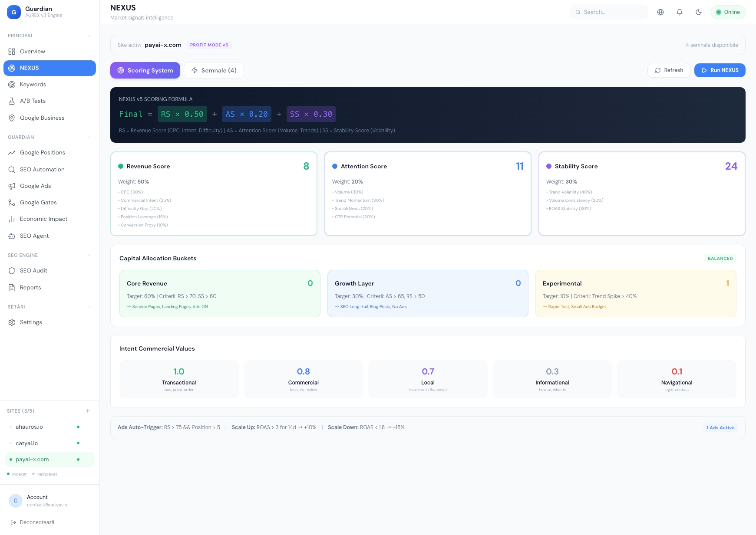Viewport: 756px width, 535px height.
Task: Select the payai-x.com site radio button
Action: tap(11, 459)
